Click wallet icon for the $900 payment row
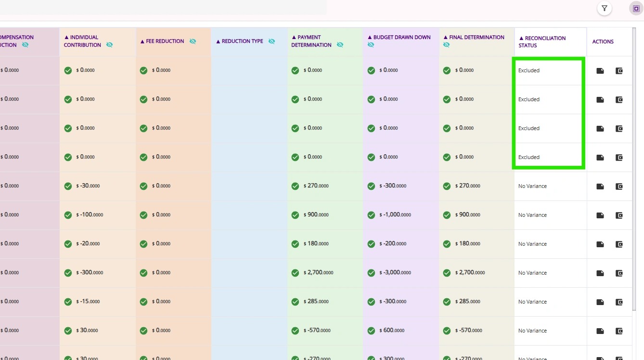Screen dimensions: 644x360 pos(619,215)
